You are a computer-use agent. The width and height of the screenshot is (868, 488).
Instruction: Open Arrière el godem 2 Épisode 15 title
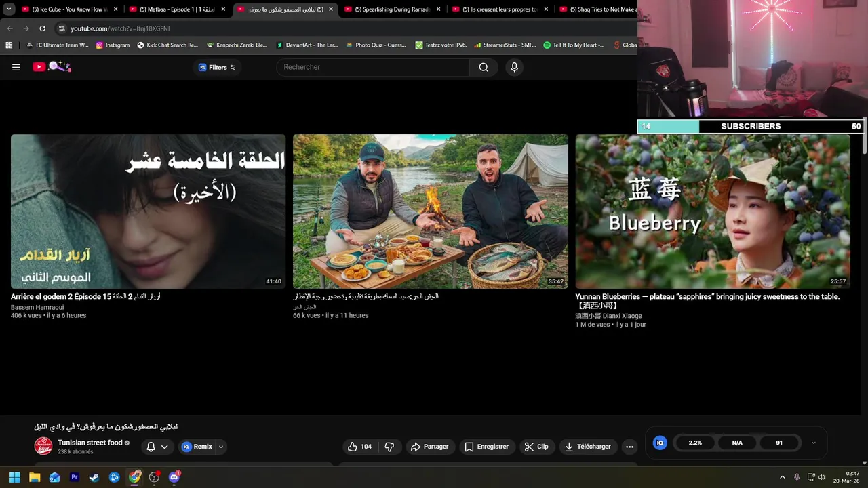click(85, 297)
